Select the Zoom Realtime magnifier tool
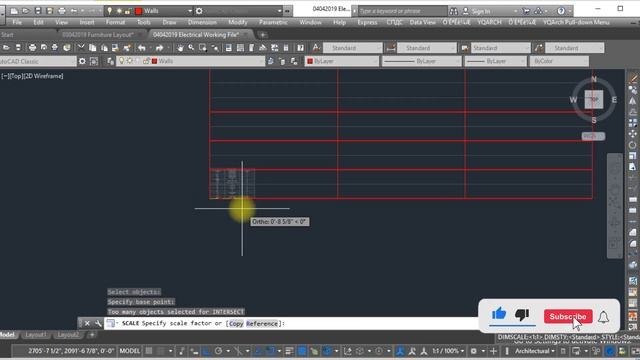This screenshot has width=640, height=360. pyautogui.click(x=191, y=48)
